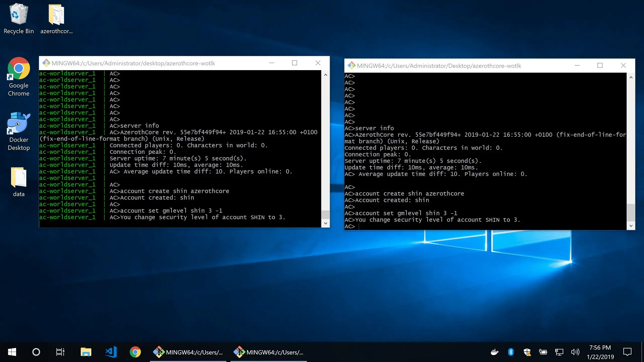Click the Docker whale tray icon

tap(495, 352)
